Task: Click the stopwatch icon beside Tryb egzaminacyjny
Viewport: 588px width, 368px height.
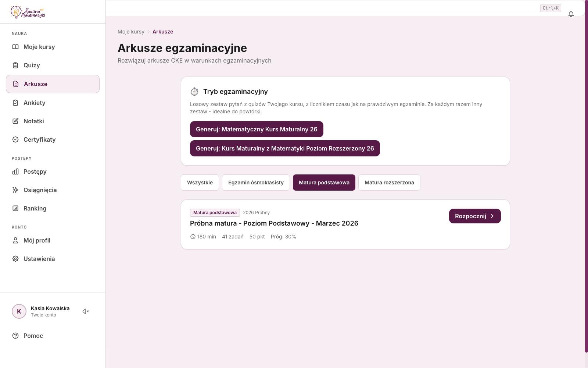Action: pos(194,91)
